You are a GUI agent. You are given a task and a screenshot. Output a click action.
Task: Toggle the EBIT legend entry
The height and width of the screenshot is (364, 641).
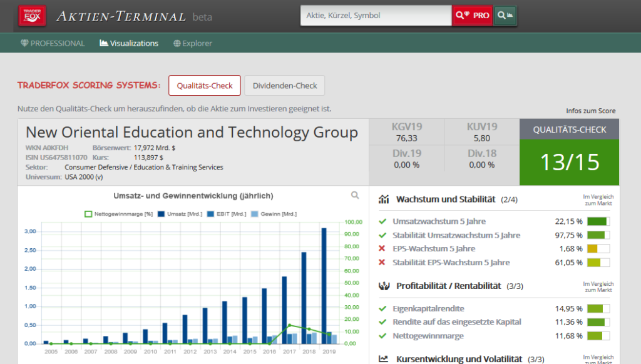(x=227, y=214)
